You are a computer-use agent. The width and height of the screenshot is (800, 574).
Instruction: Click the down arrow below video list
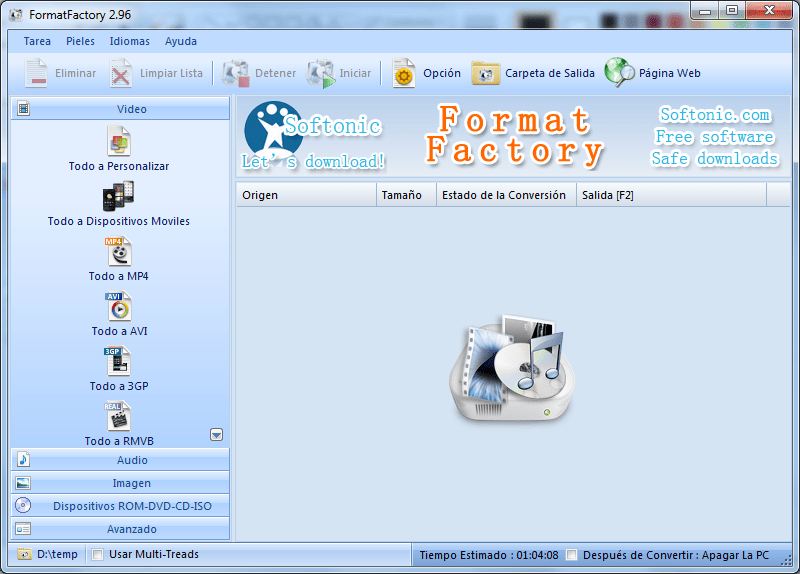[216, 435]
